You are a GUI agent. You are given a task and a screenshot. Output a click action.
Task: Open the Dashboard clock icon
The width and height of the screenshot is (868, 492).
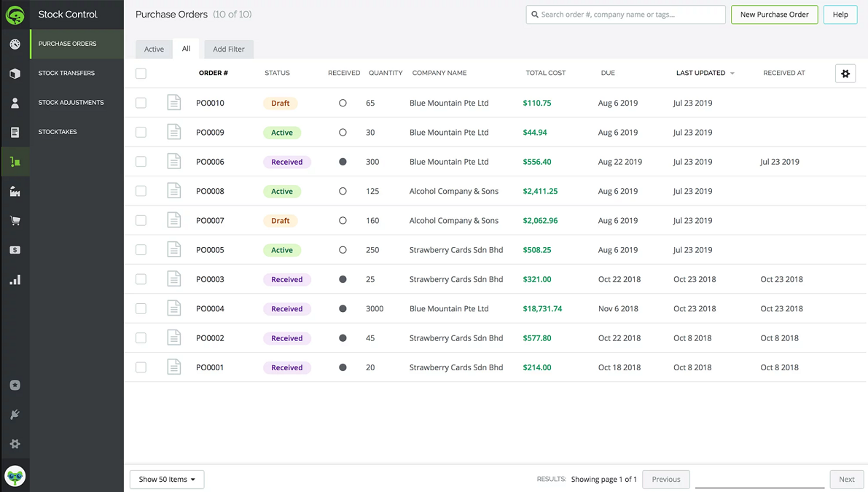pyautogui.click(x=15, y=44)
